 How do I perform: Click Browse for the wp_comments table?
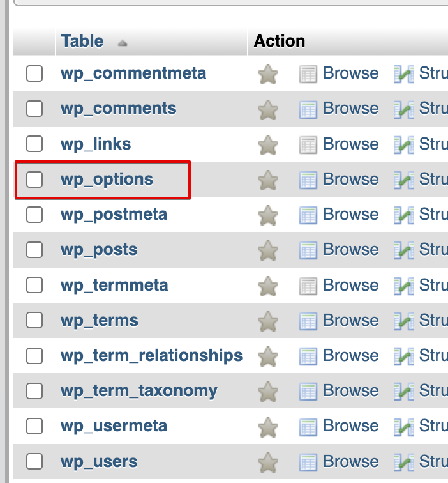350,109
